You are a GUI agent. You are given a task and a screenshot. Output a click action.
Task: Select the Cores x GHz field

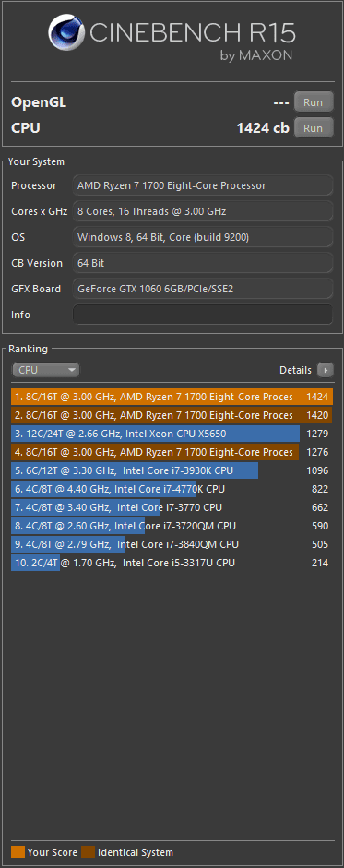coord(203,211)
